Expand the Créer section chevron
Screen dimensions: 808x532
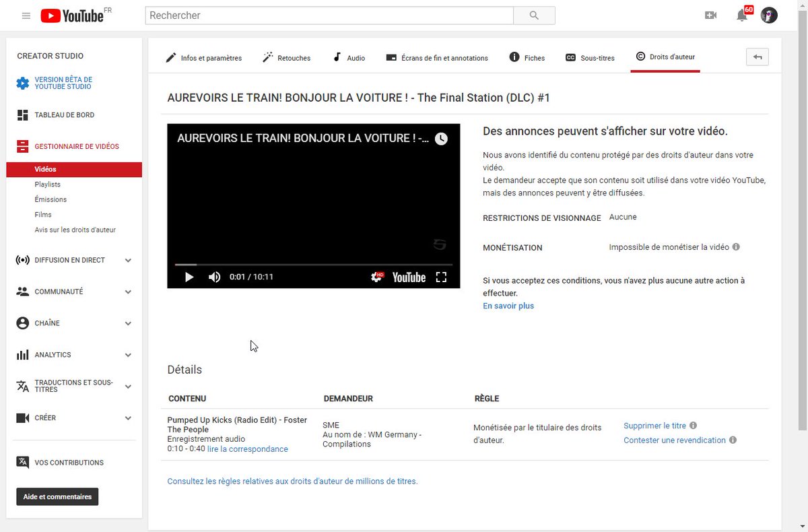128,418
